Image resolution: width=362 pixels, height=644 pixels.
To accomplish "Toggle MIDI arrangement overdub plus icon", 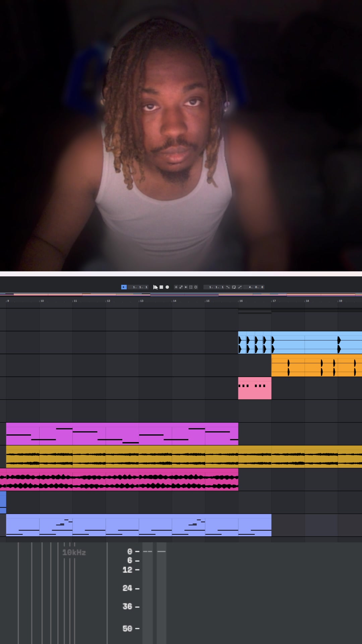I will pyautogui.click(x=176, y=287).
